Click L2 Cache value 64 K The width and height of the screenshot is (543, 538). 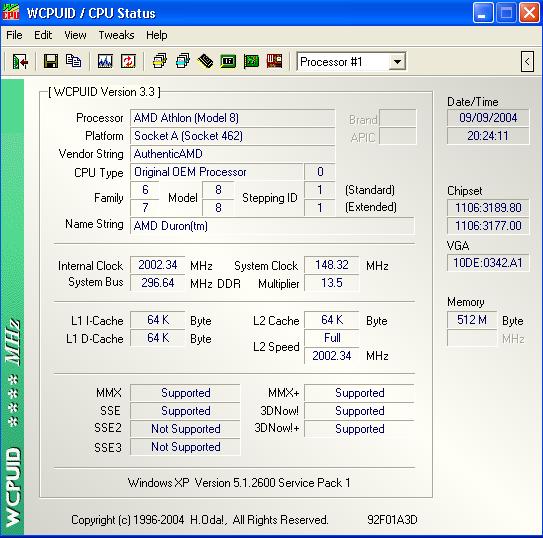coord(332,320)
